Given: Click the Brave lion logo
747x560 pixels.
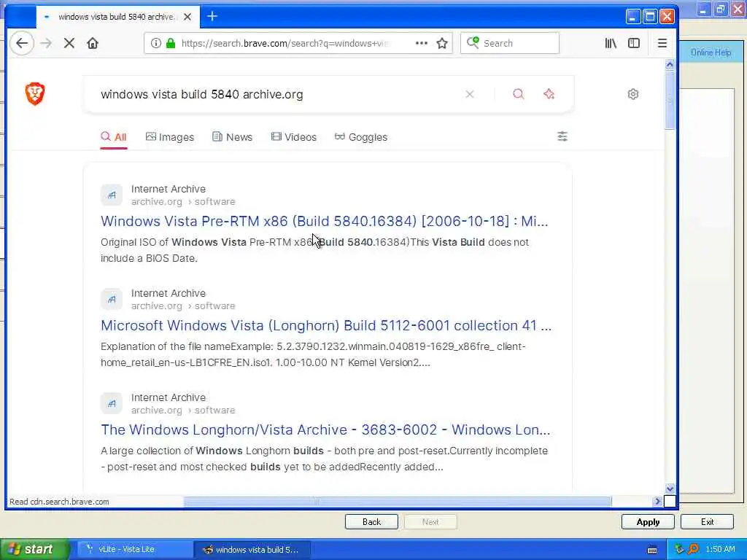Looking at the screenshot, I should 35,93.
